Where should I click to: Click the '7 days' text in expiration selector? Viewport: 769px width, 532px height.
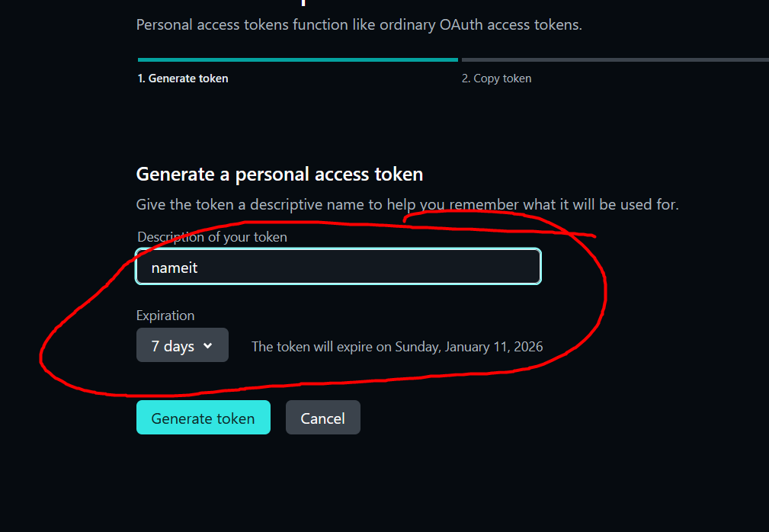click(x=173, y=346)
